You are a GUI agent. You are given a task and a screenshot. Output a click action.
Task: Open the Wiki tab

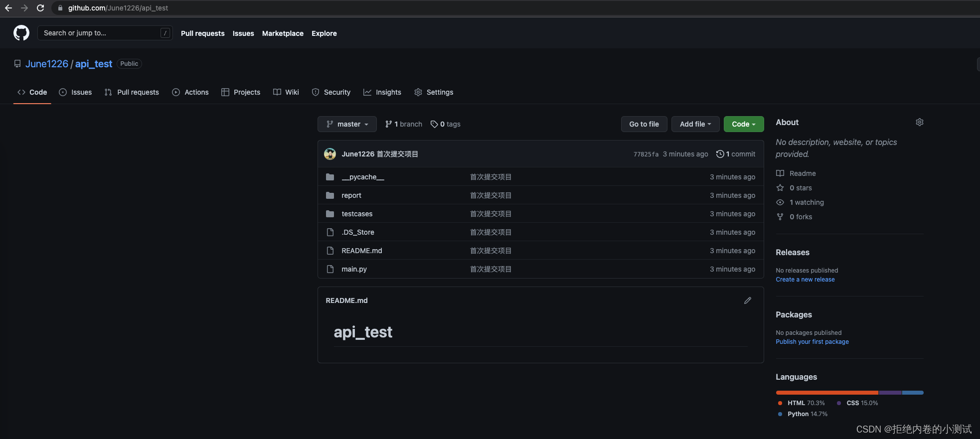click(x=286, y=92)
